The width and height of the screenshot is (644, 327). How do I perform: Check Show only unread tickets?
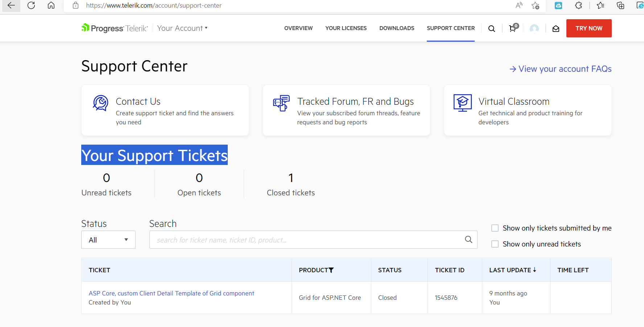[495, 244]
